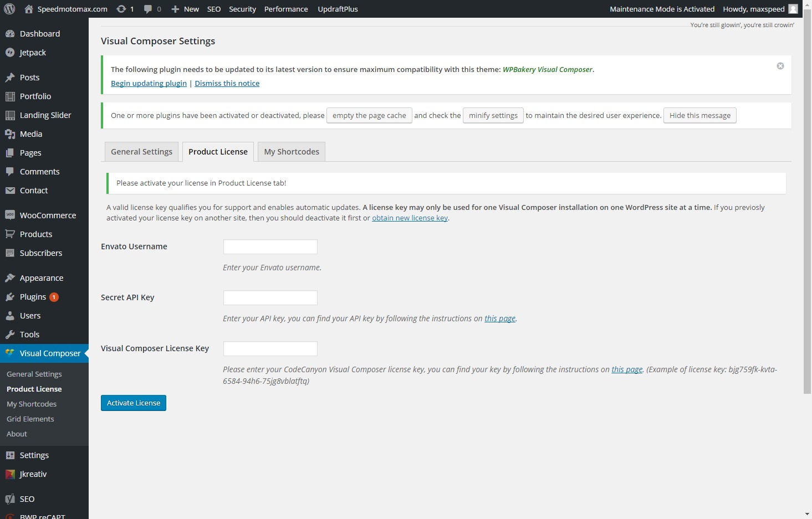Viewport: 812px width, 519px height.
Task: Dismiss the update notice with X icon
Action: (780, 66)
